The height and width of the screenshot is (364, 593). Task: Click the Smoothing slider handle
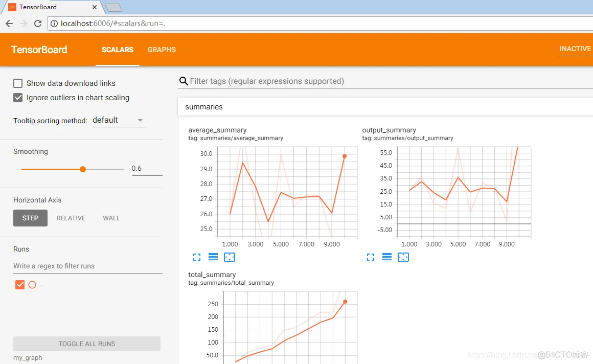point(83,169)
